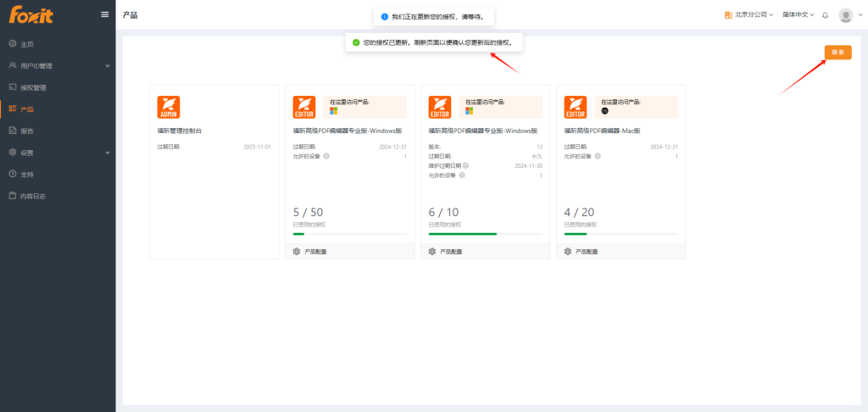The width and height of the screenshot is (868, 412).
Task: Click the EDITOR logo on the Mac版 card
Action: (576, 107)
